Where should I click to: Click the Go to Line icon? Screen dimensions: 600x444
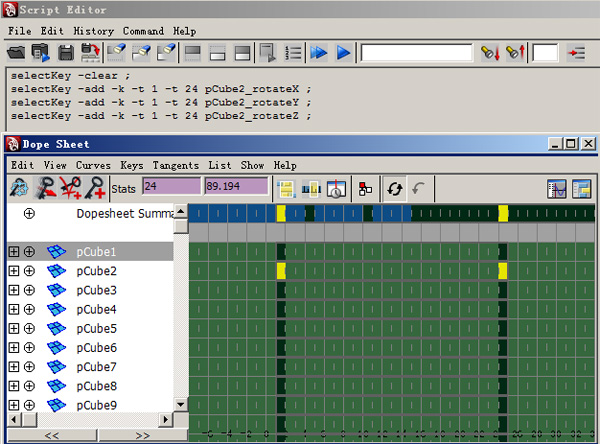(576, 52)
